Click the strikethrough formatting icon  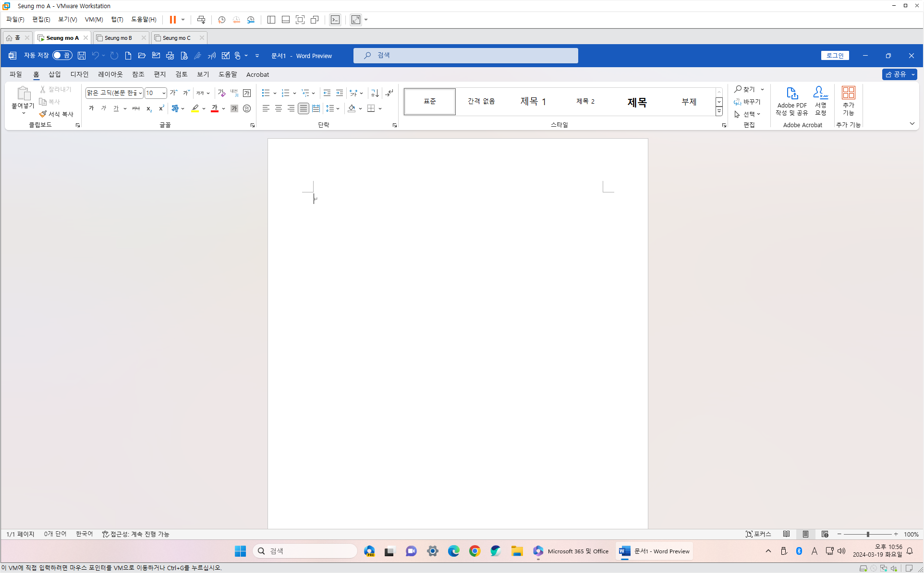[136, 108]
